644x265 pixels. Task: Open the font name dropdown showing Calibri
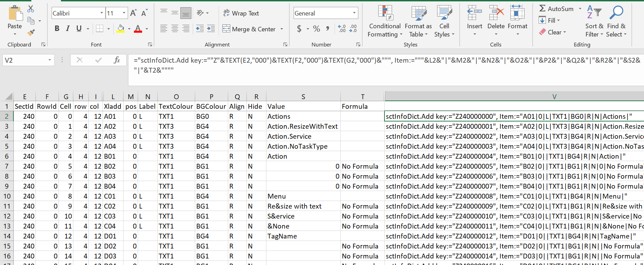(102, 13)
